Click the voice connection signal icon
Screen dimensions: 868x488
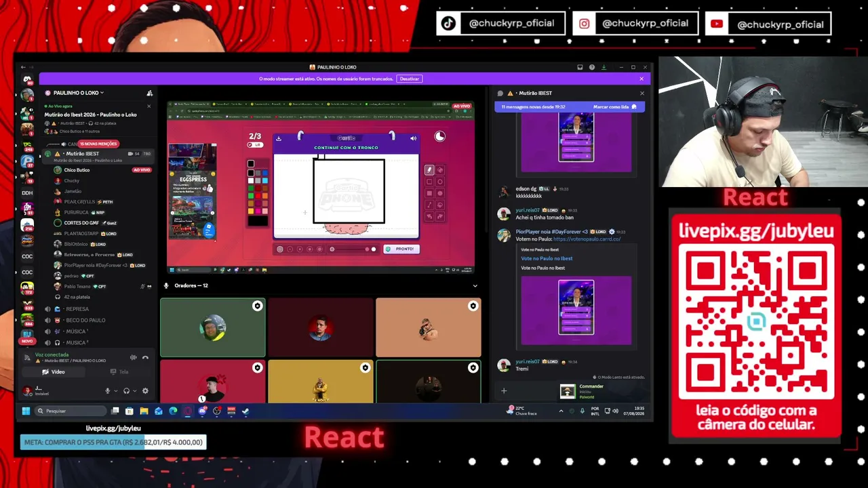click(x=27, y=357)
